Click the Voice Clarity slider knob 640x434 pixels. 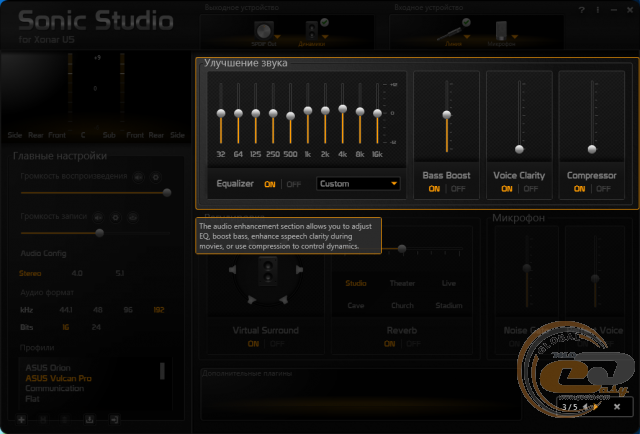click(x=519, y=149)
